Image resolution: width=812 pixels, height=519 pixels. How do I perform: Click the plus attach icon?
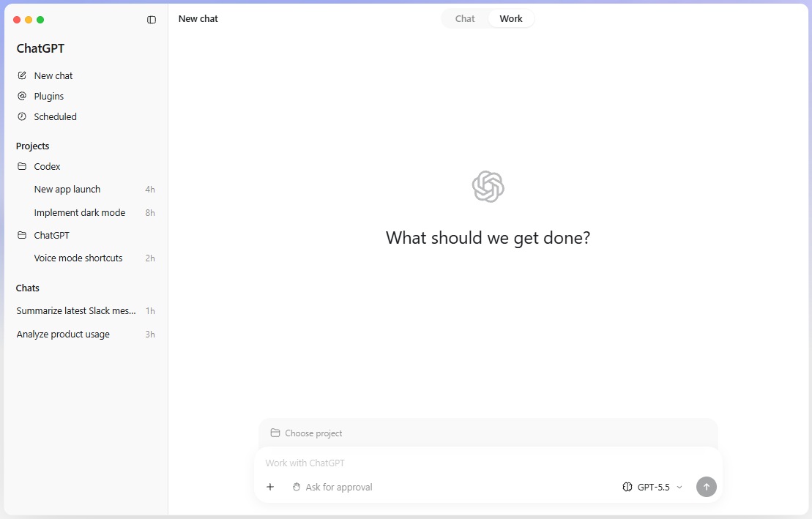[269, 487]
